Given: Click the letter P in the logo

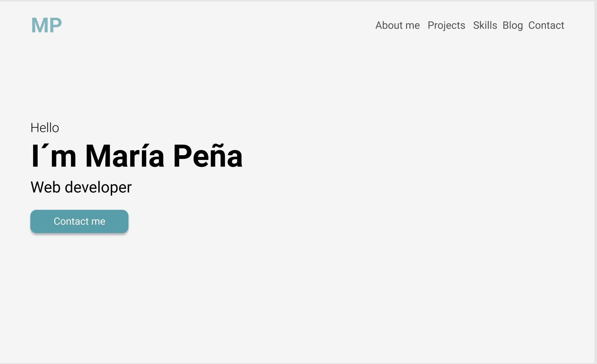Looking at the screenshot, I should 55,25.
